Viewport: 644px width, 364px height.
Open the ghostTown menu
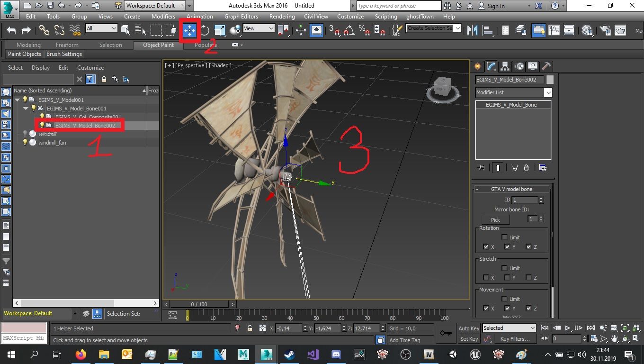point(420,16)
